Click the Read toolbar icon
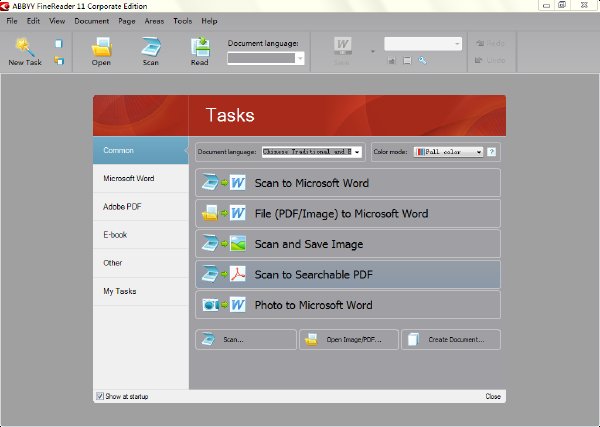The width and height of the screenshot is (600, 427). (x=200, y=47)
